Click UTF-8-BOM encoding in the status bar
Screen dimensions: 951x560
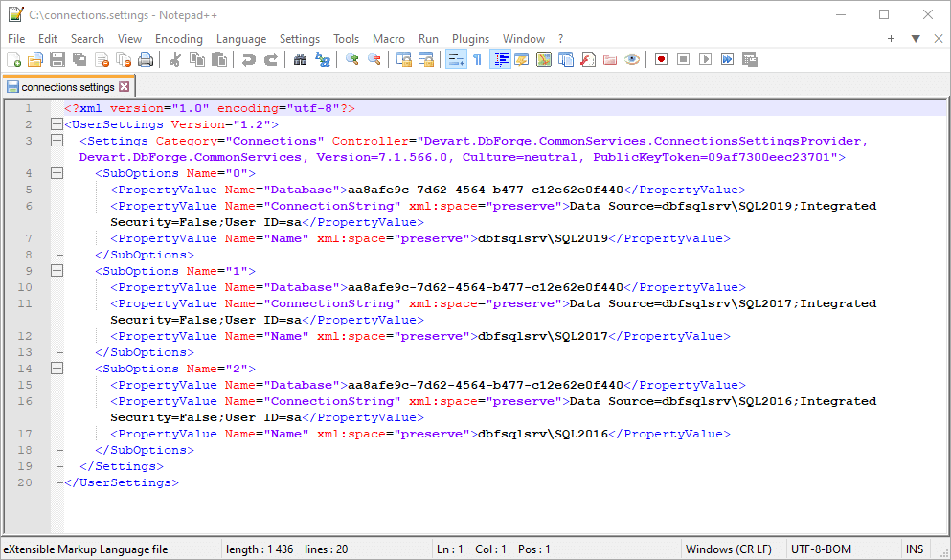tap(821, 549)
